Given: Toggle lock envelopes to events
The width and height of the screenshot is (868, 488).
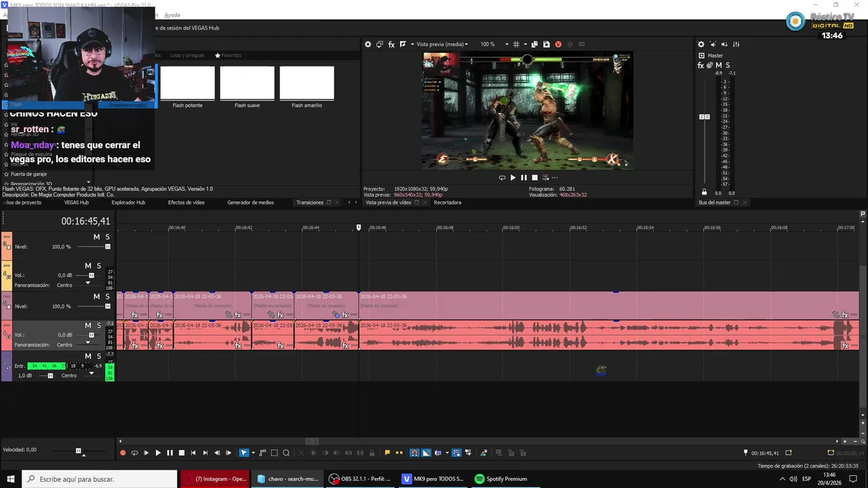Looking at the screenshot, I should tap(457, 453).
